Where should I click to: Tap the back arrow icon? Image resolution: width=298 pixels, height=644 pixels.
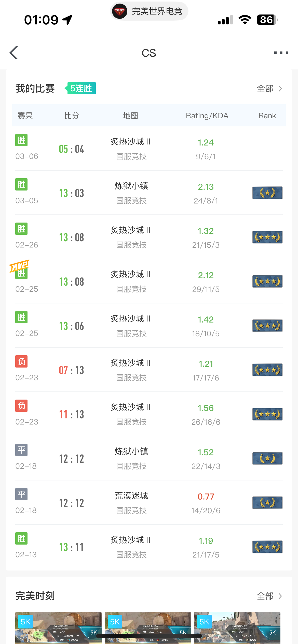pos(14,53)
